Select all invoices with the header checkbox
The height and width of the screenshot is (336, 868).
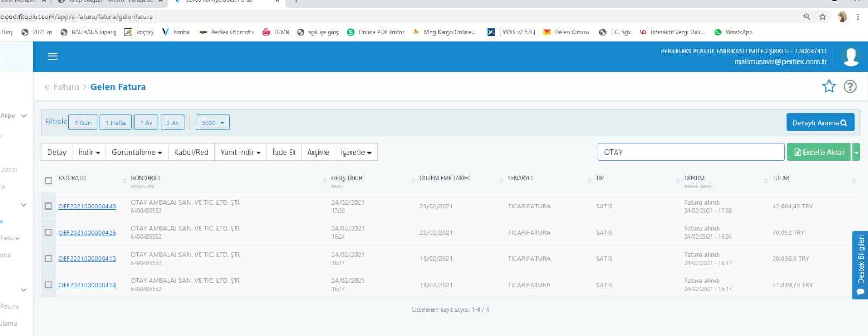click(x=48, y=181)
